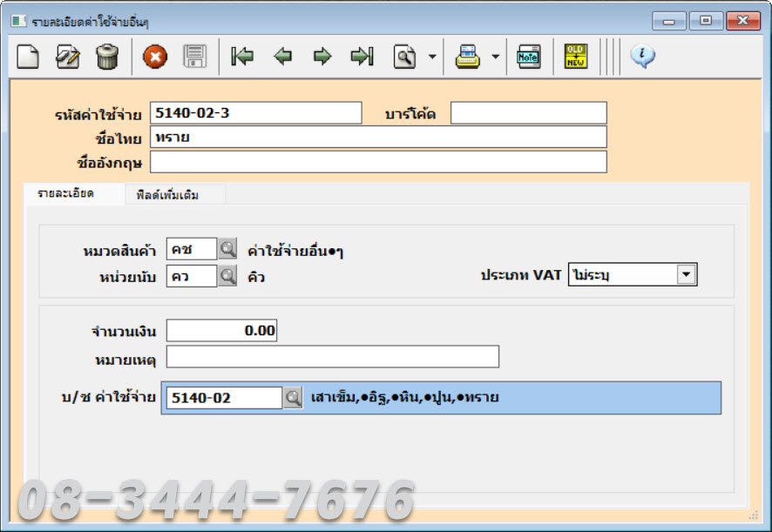The height and width of the screenshot is (532, 772).
Task: Jump to the last record
Action: [362, 57]
